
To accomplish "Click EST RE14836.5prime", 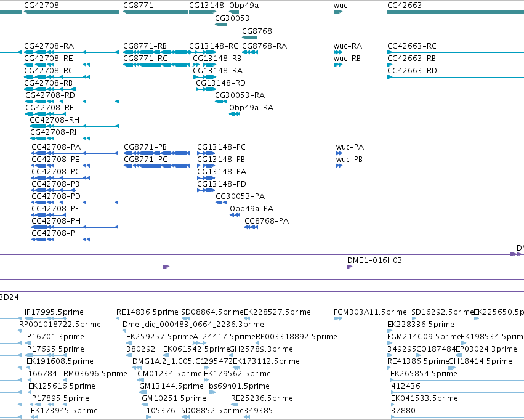I will [147, 312].
